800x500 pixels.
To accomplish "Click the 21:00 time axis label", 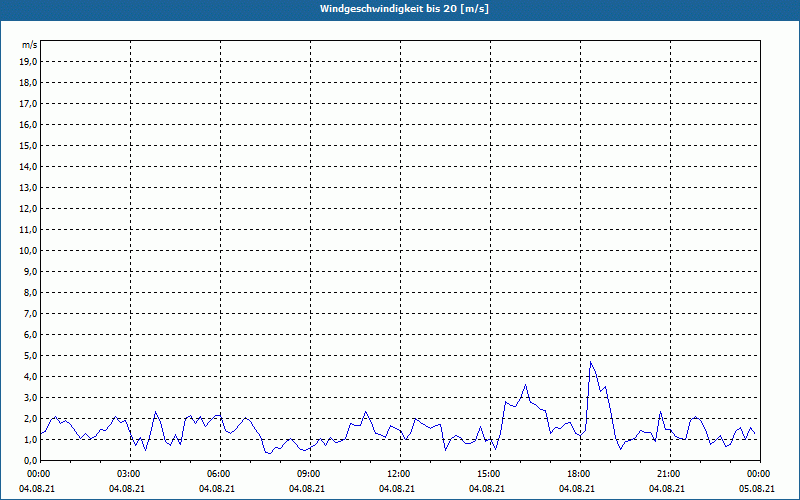I will [670, 474].
